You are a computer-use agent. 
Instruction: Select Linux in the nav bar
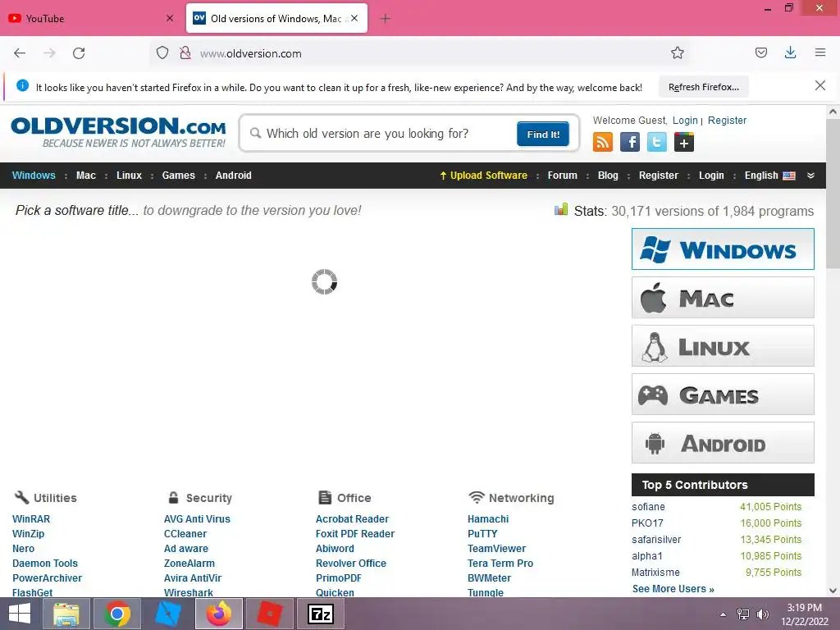(129, 176)
